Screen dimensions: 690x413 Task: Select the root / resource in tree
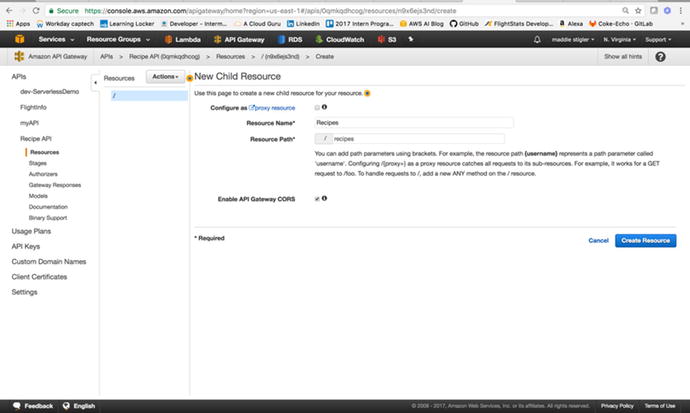(x=149, y=95)
